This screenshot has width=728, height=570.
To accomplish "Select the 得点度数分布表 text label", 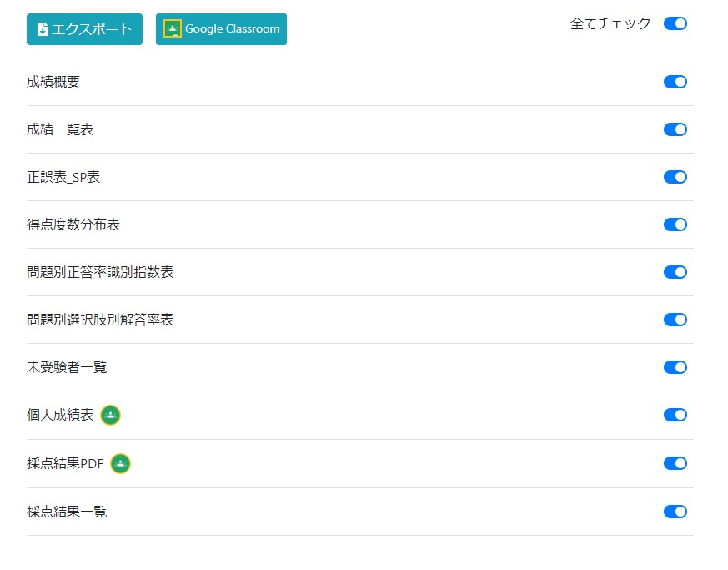I will [73, 224].
